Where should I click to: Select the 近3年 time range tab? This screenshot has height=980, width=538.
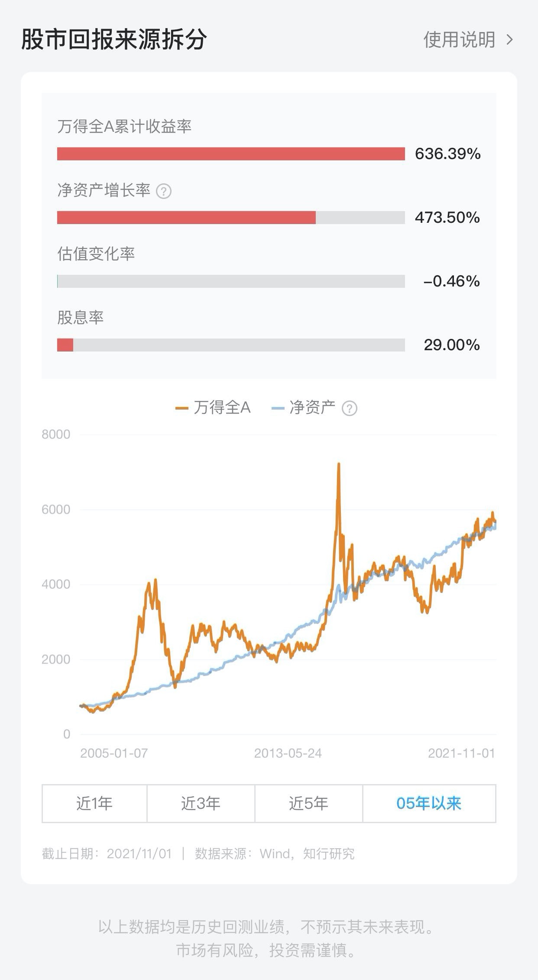(x=201, y=803)
